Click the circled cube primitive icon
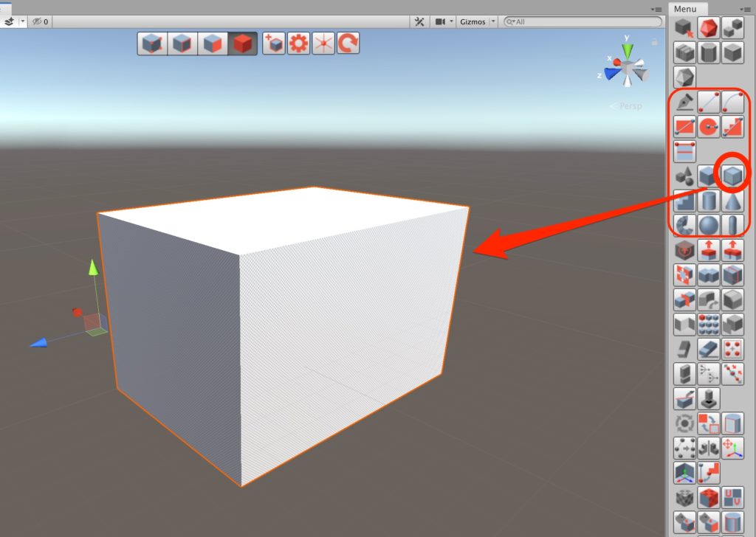Viewport: 756px width, 537px height. click(732, 176)
